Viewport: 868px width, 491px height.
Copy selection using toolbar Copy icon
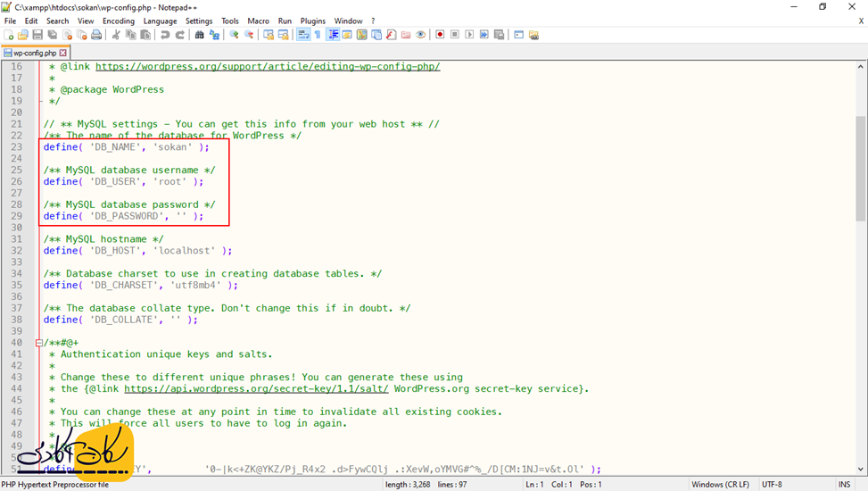pos(130,35)
